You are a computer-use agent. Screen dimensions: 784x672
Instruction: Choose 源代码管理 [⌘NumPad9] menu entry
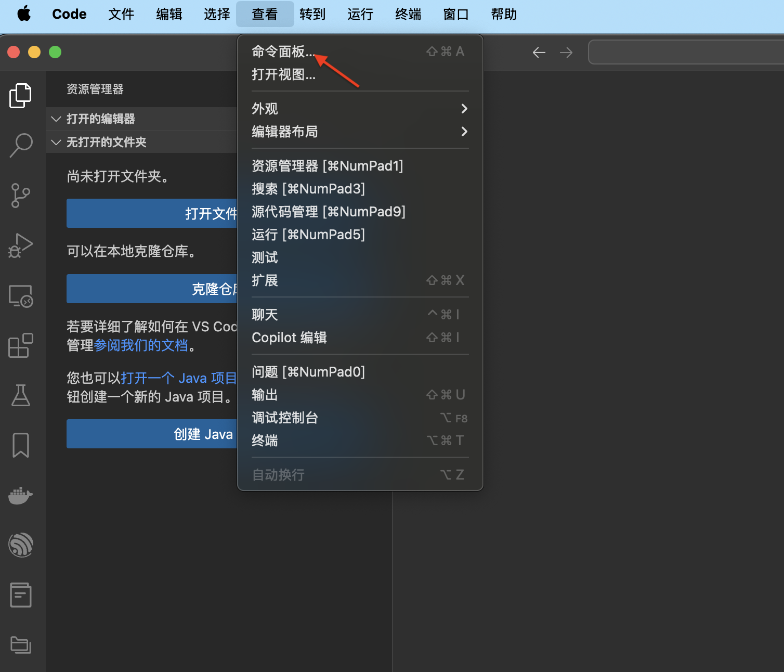360,212
